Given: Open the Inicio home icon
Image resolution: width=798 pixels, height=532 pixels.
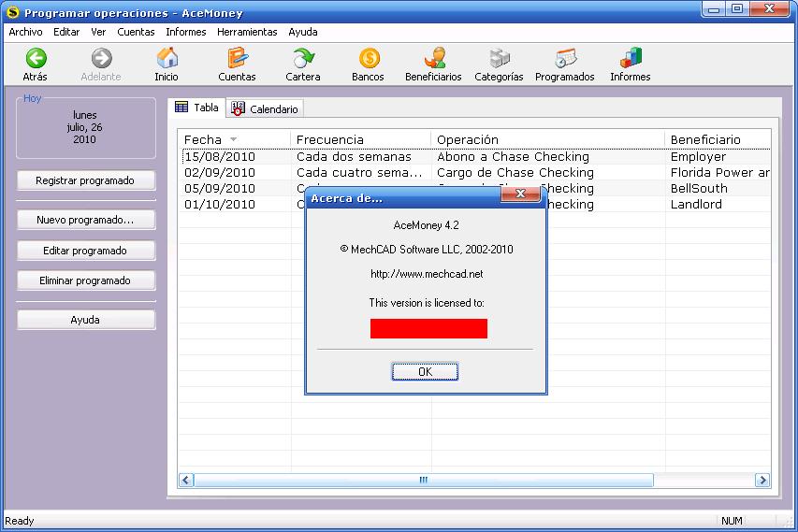Looking at the screenshot, I should coord(167,58).
